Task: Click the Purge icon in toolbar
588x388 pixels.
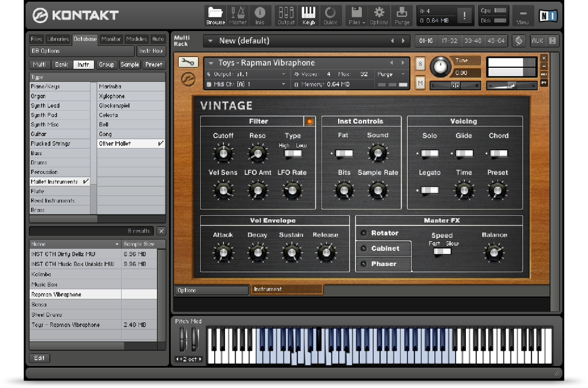Action: point(402,15)
